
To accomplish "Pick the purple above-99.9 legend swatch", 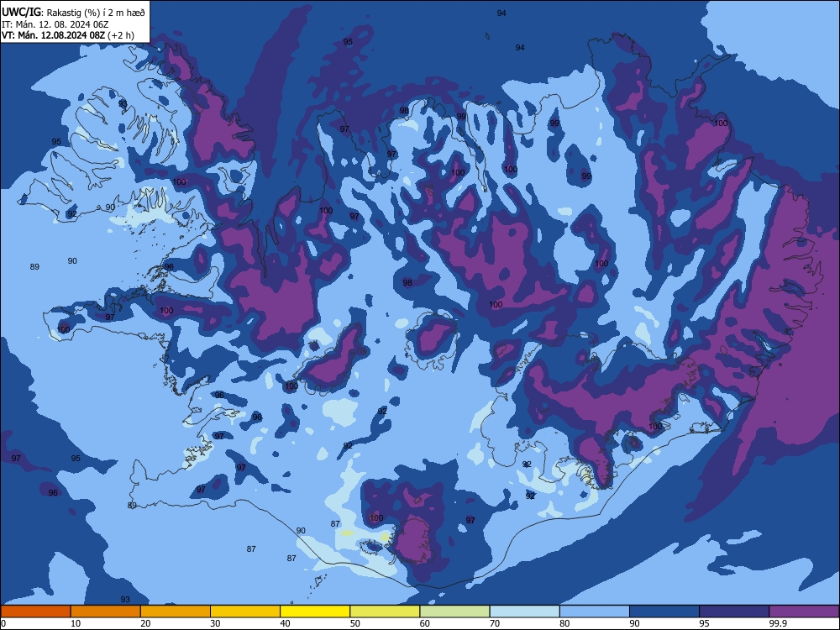I will pos(804,612).
